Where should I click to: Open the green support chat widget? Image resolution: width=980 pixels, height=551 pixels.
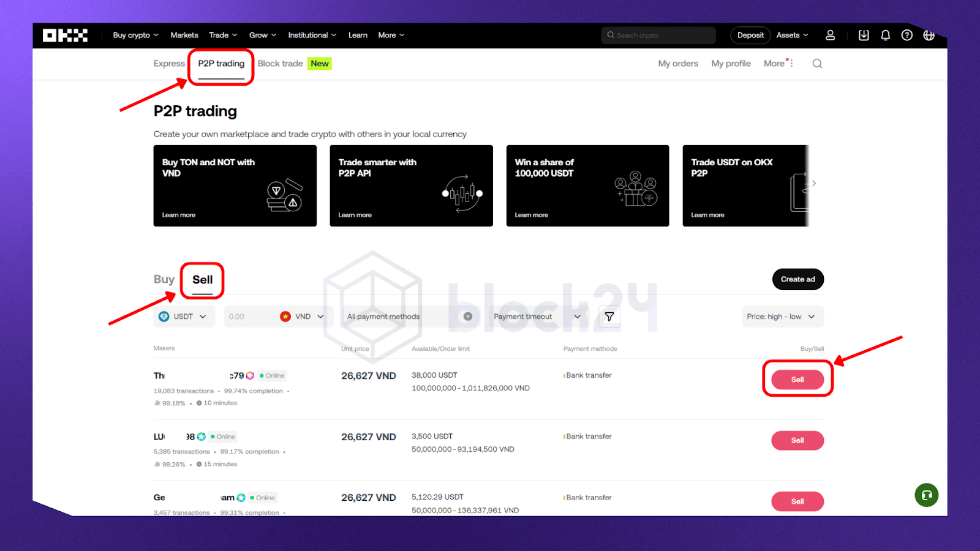[926, 495]
